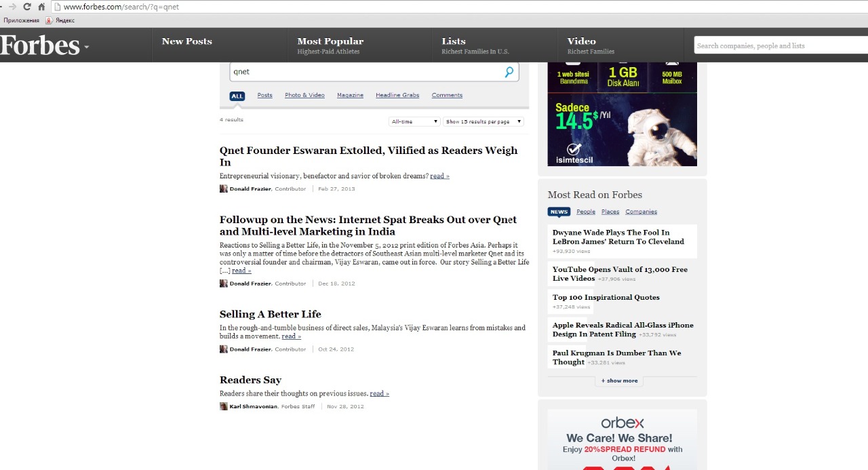This screenshot has width=868, height=470.
Task: Click the browser home icon
Action: coord(41,7)
